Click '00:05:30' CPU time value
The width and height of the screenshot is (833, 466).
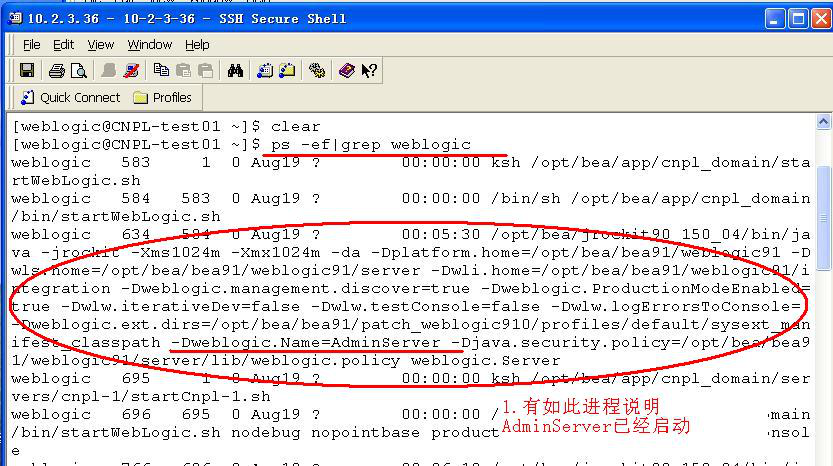pyautogui.click(x=441, y=234)
